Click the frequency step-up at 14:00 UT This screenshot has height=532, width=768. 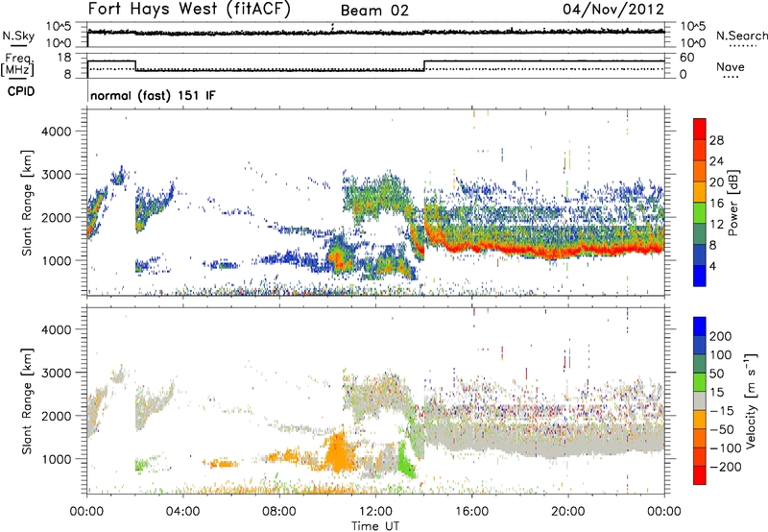click(424, 65)
